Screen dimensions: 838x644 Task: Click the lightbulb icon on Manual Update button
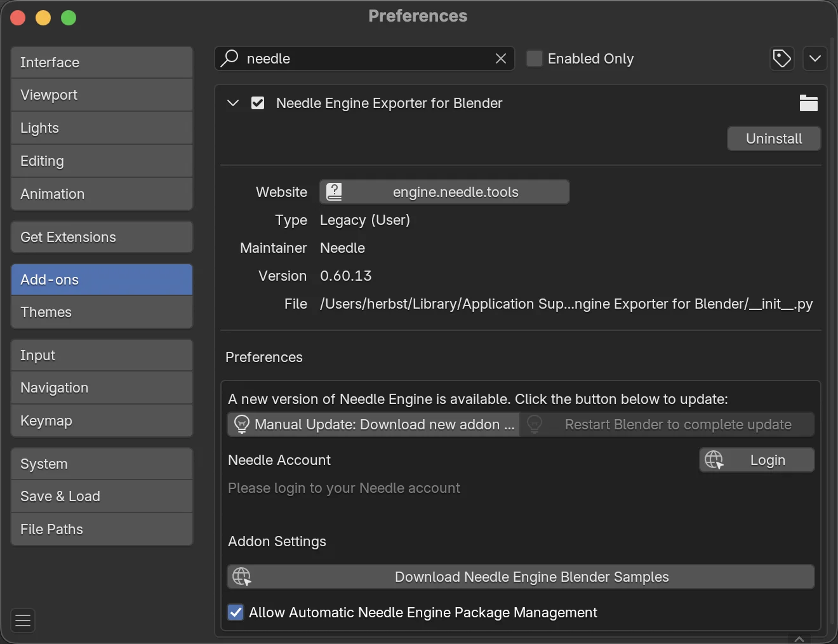241,424
